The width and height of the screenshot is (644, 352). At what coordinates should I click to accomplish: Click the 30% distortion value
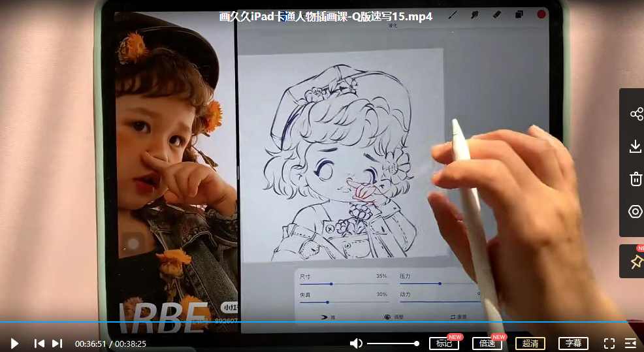[x=381, y=295]
